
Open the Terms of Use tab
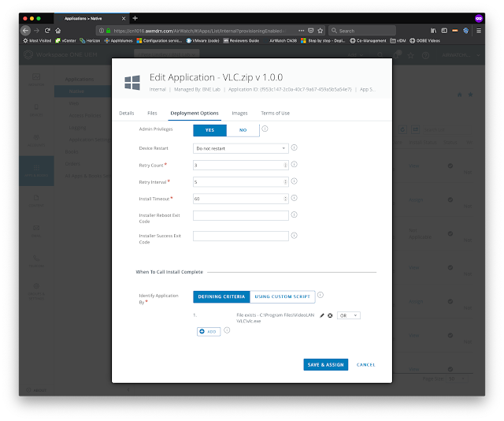[x=275, y=113]
